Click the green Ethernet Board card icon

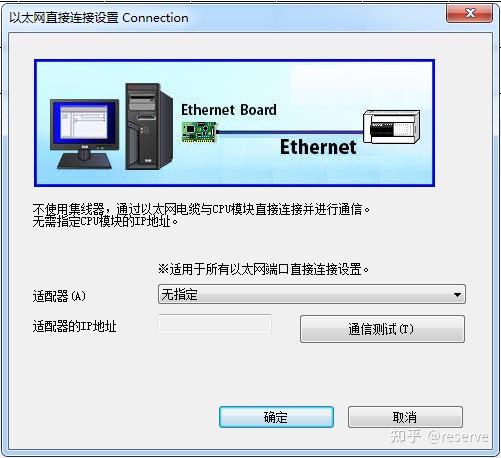pyautogui.click(x=199, y=132)
